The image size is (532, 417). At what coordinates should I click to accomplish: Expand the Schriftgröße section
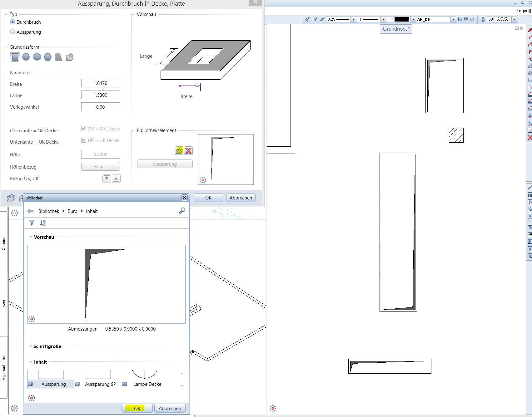(31, 346)
